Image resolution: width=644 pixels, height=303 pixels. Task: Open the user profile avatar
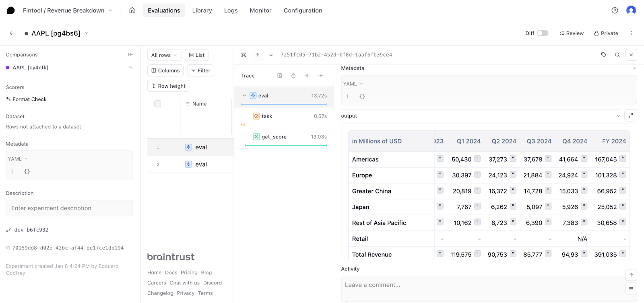[631, 10]
